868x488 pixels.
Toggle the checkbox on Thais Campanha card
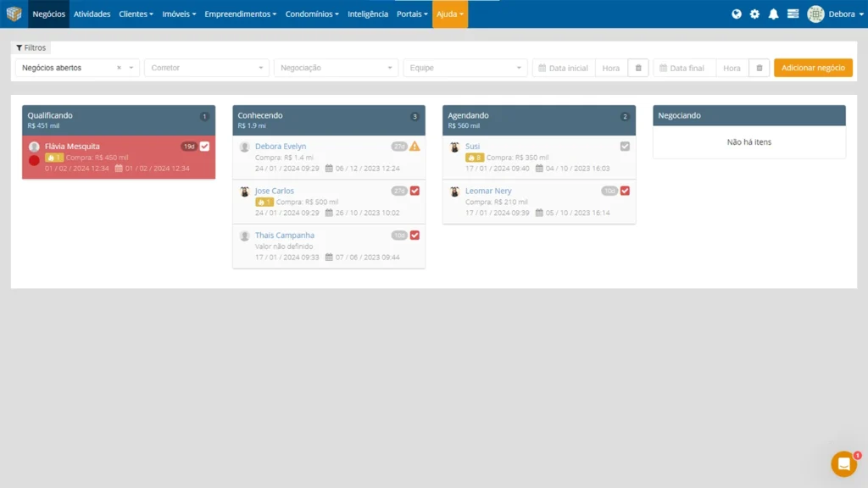(x=415, y=236)
